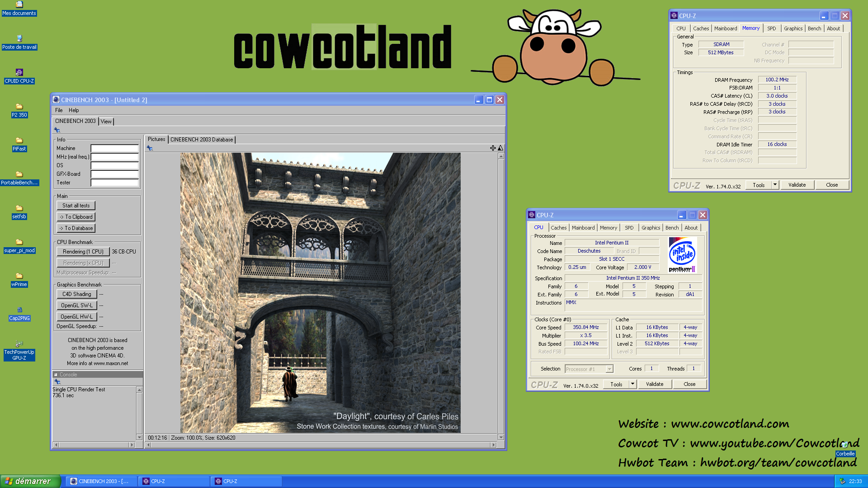Click the pin icon in the Console panel
The width and height of the screenshot is (868, 488).
57,382
